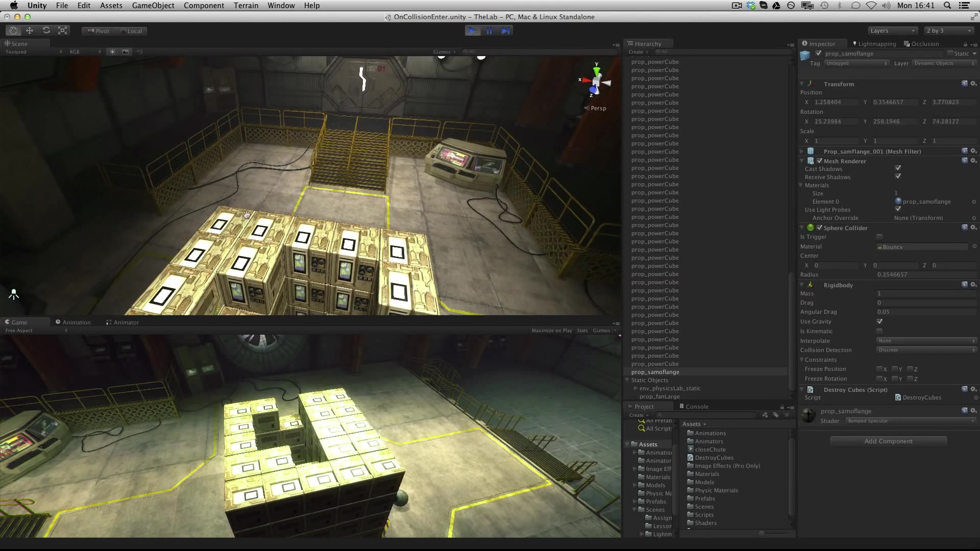Viewport: 980px width, 551px height.
Task: Open the GameObject menu
Action: click(153, 6)
